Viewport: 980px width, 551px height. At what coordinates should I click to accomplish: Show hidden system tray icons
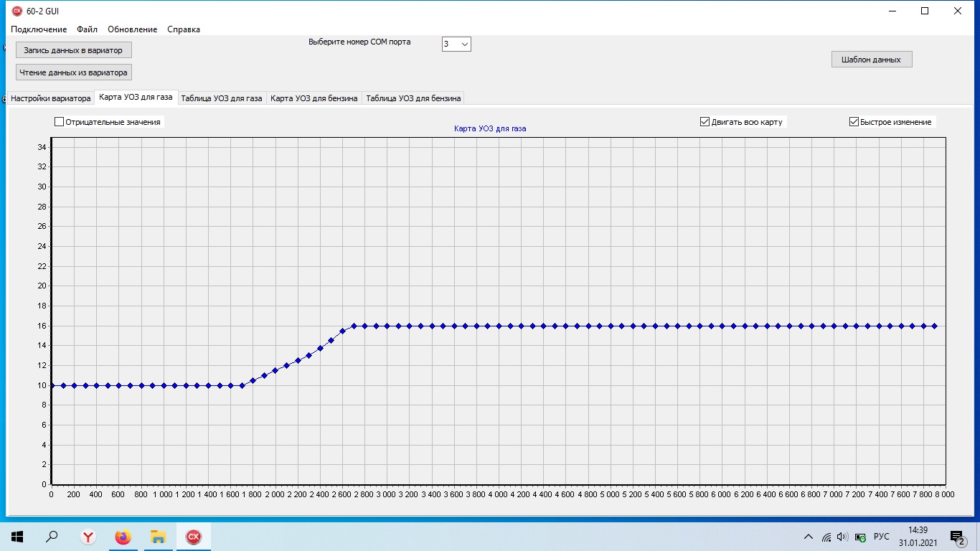coord(809,537)
